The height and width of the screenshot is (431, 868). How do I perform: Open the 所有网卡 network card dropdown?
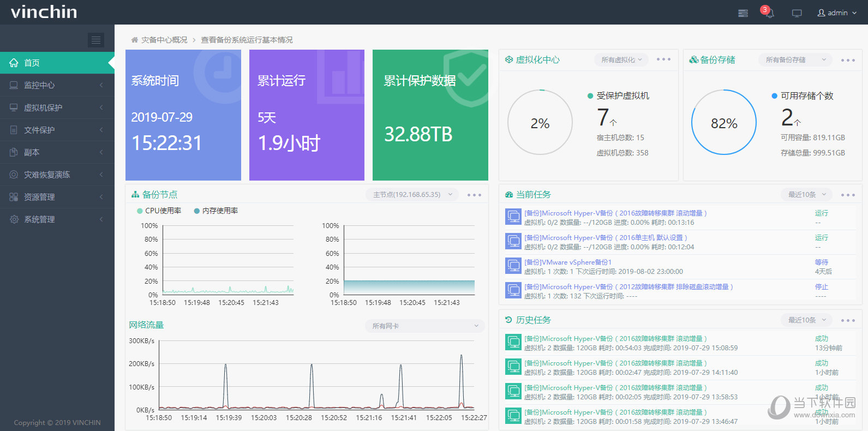point(425,326)
